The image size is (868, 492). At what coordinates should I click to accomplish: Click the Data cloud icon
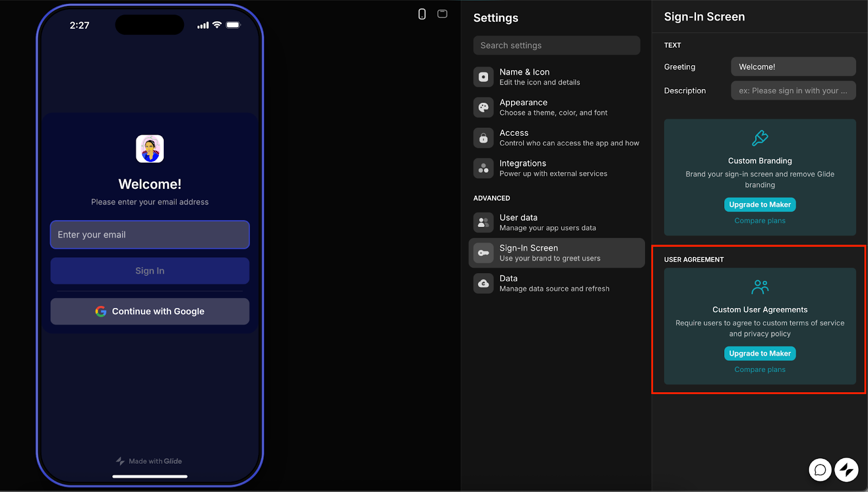coord(483,283)
